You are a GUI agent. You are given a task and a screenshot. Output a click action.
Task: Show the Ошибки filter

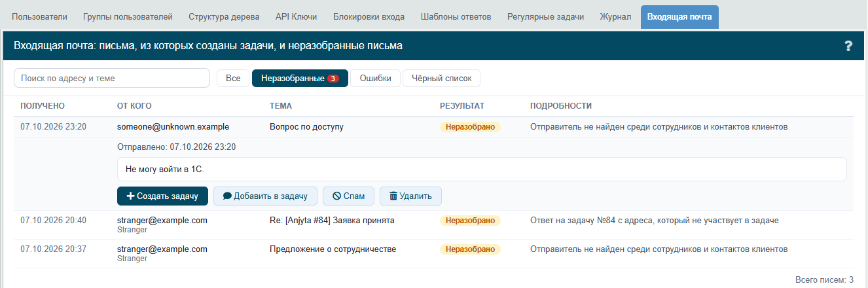376,79
